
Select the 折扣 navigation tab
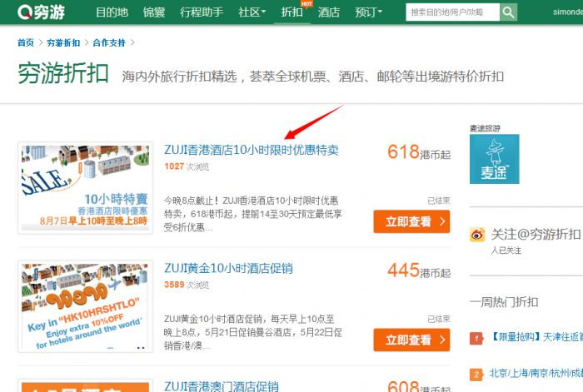click(291, 12)
